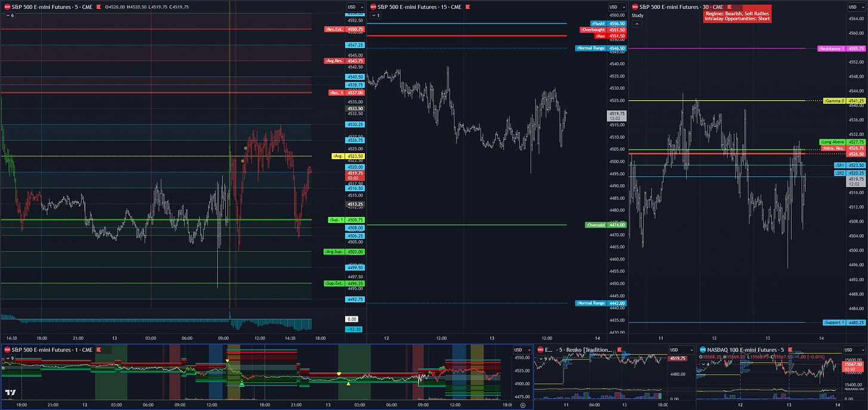Click the red flag on the 5-minute chart title

[99, 7]
